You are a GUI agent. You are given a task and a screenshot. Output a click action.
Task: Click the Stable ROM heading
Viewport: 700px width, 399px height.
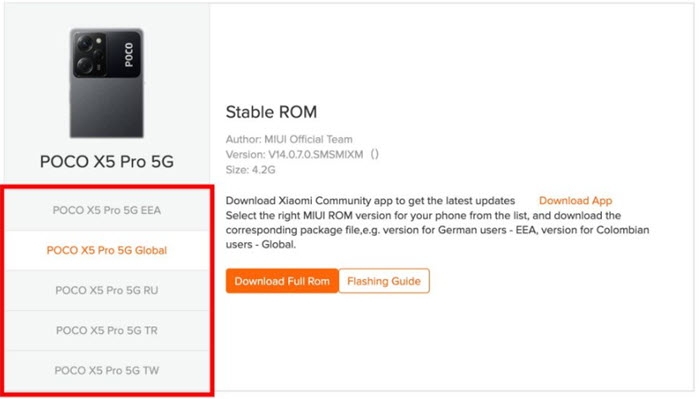(271, 112)
